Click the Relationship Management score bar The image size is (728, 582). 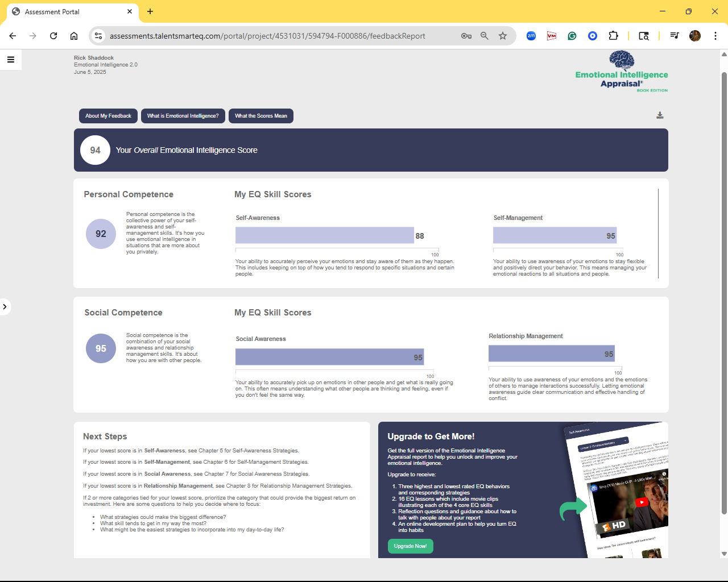552,354
